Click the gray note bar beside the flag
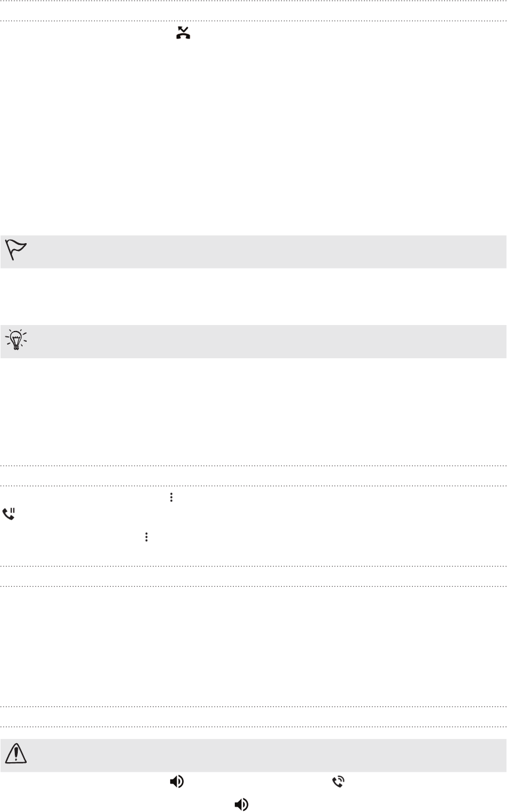Screen dimensions: 507x812 (267, 251)
